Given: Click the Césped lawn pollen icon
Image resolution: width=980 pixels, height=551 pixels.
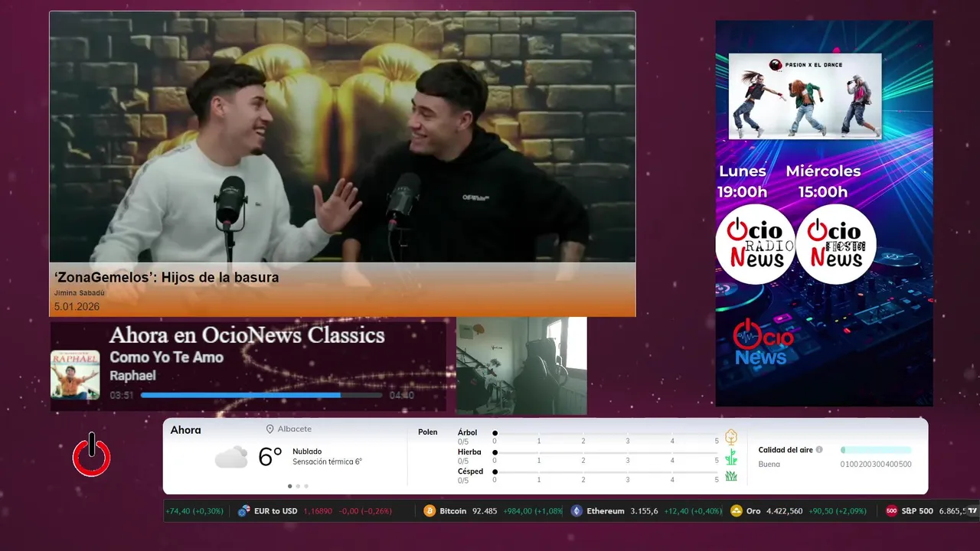Looking at the screenshot, I should coord(731,476).
